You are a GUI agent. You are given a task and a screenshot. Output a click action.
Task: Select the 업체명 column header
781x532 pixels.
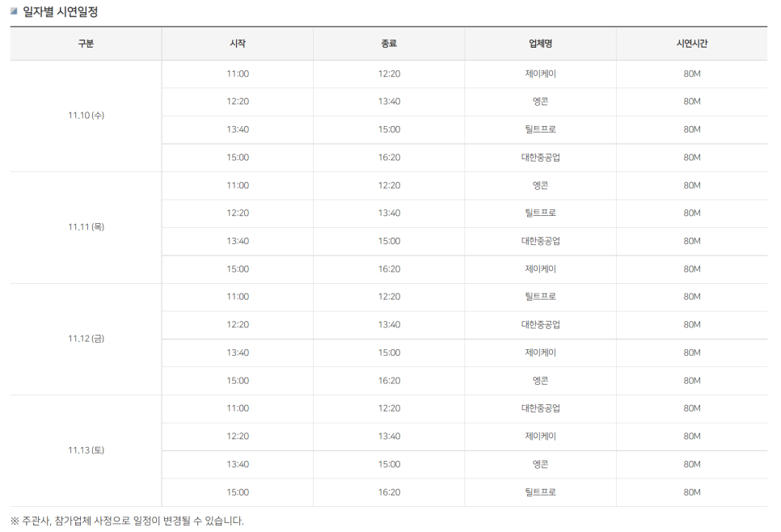[540, 44]
